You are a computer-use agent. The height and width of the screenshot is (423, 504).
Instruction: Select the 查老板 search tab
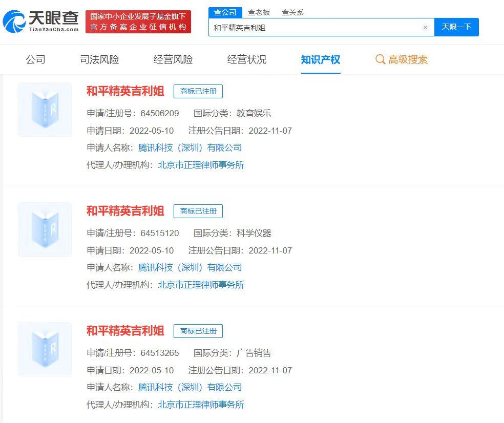coord(259,12)
